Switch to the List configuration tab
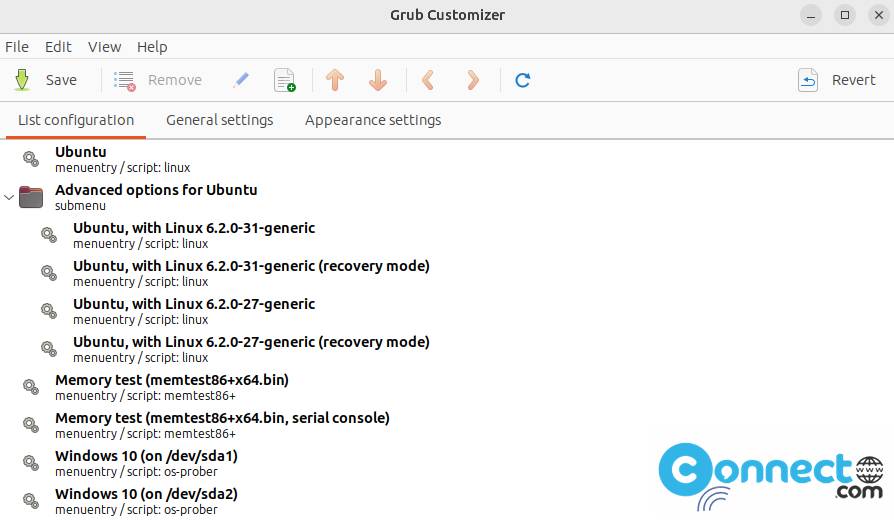Screen dimensions: 894x522 click(x=76, y=120)
